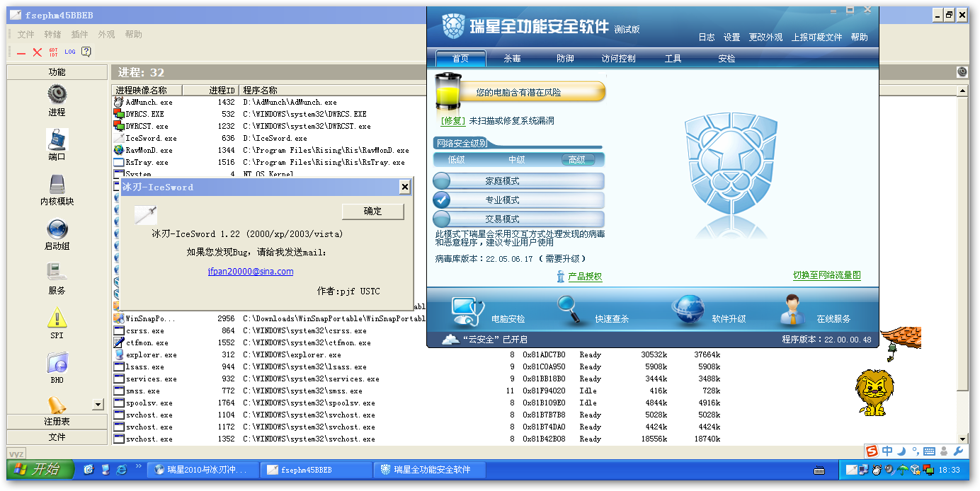Switch to 防御 tab in Rising
The width and height of the screenshot is (980, 491).
pyautogui.click(x=565, y=59)
